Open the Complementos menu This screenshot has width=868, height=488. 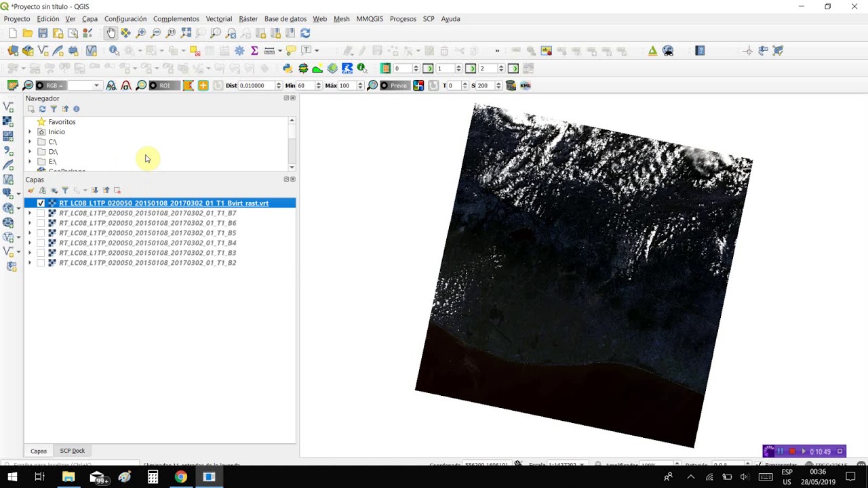176,19
